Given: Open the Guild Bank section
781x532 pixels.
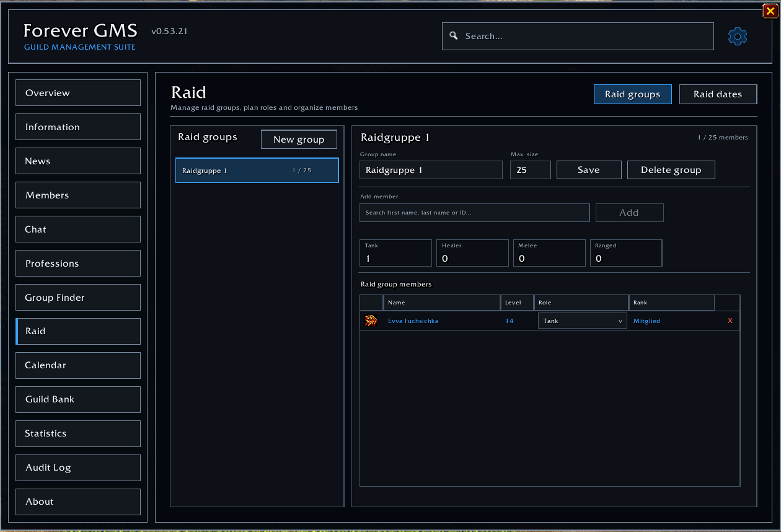Looking at the screenshot, I should [78, 399].
